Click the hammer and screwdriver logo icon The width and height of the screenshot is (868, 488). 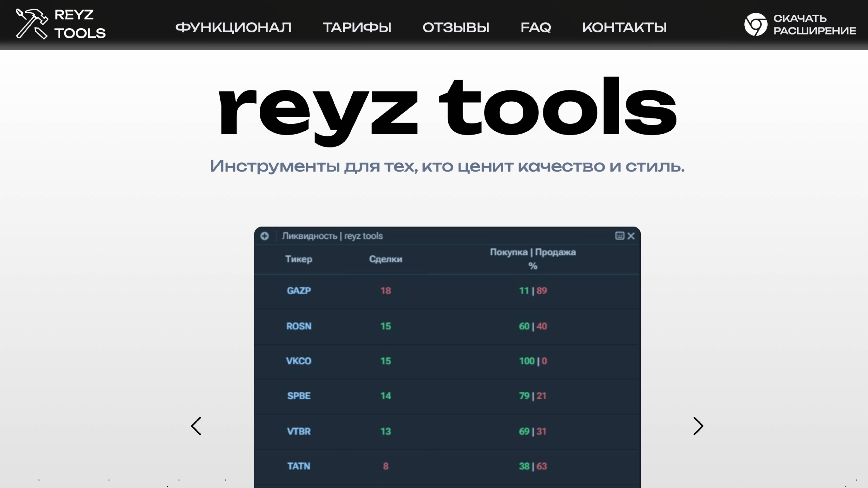[32, 24]
